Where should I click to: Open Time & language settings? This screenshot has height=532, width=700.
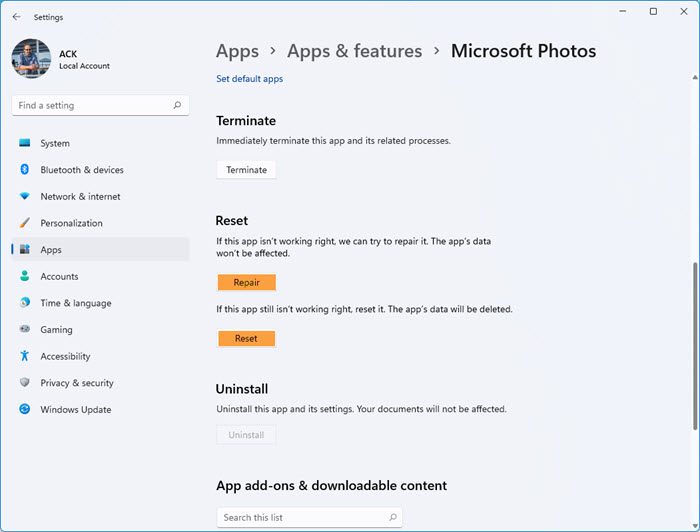[x=75, y=303]
